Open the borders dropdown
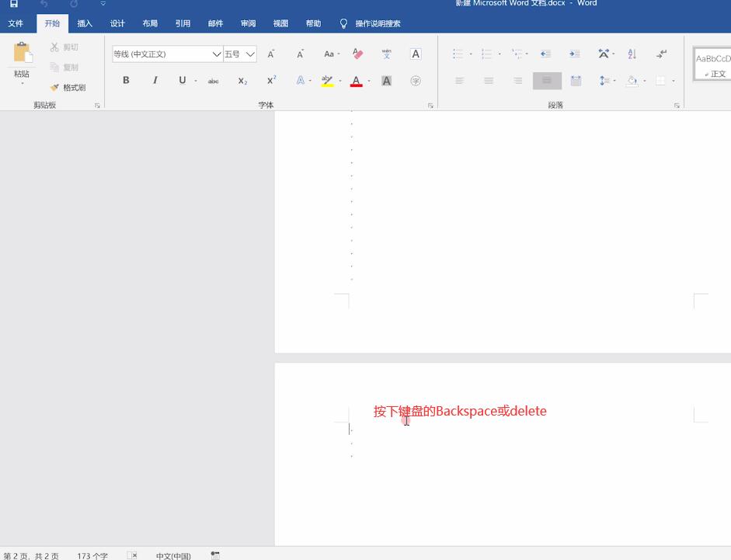Image resolution: width=731 pixels, height=560 pixels. (674, 81)
